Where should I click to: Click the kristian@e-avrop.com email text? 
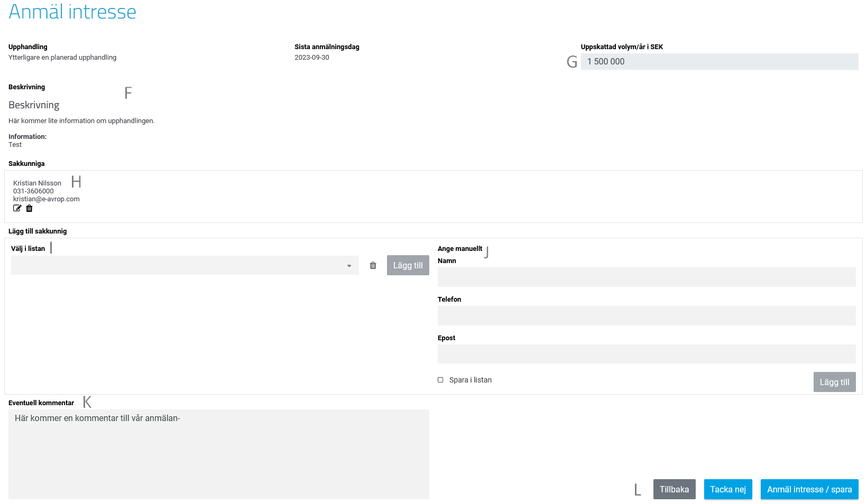tap(47, 199)
